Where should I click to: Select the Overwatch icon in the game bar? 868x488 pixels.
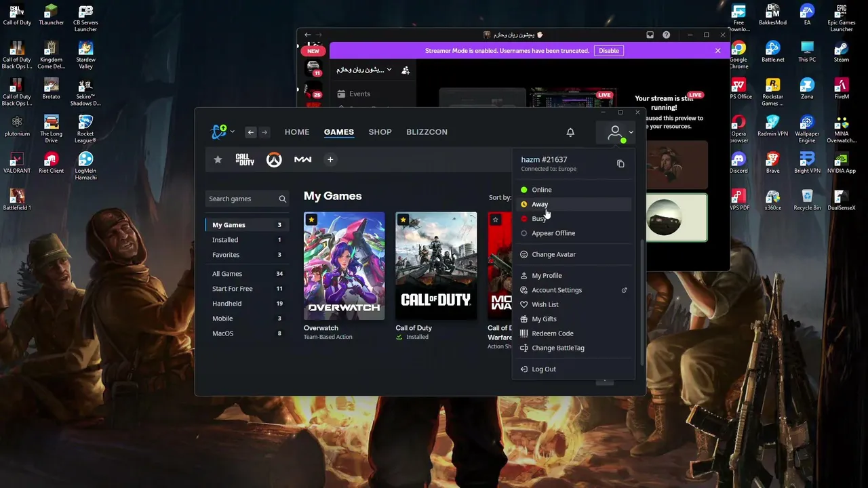[274, 159]
